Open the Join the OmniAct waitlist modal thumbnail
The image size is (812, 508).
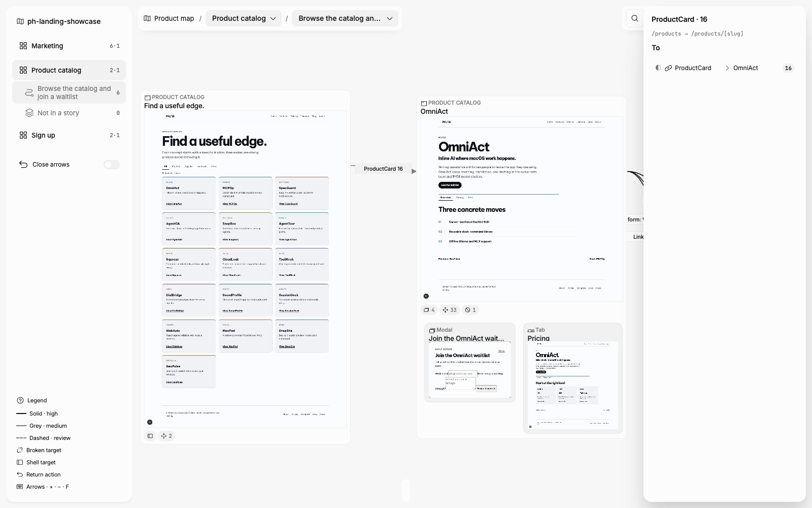point(470,370)
